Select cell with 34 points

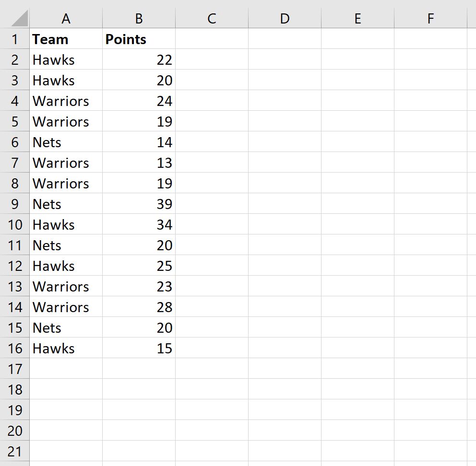click(139, 224)
